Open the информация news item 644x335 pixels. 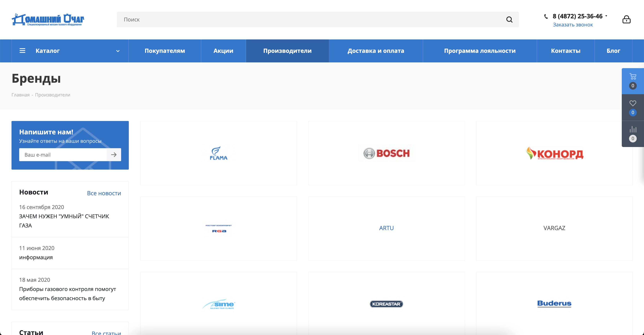[x=36, y=257]
